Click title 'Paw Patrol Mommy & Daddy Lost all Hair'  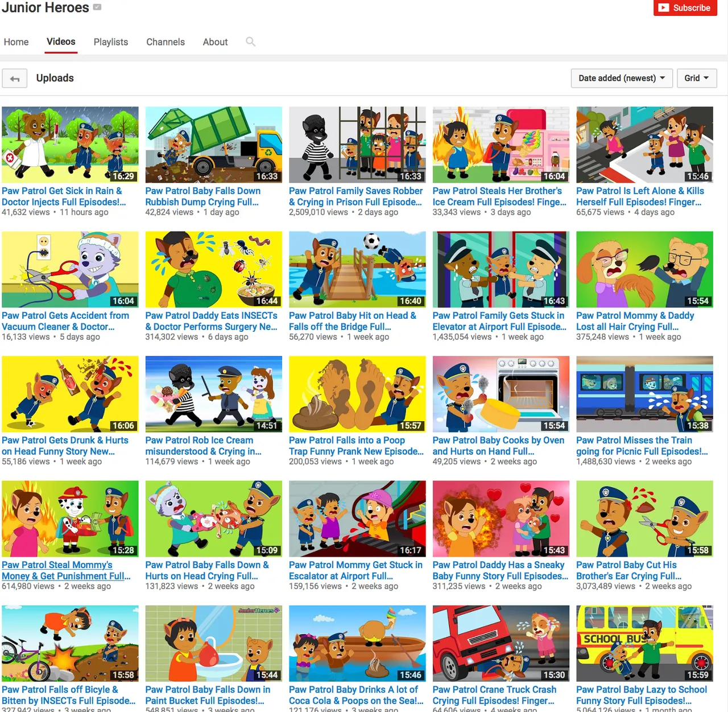tap(635, 321)
